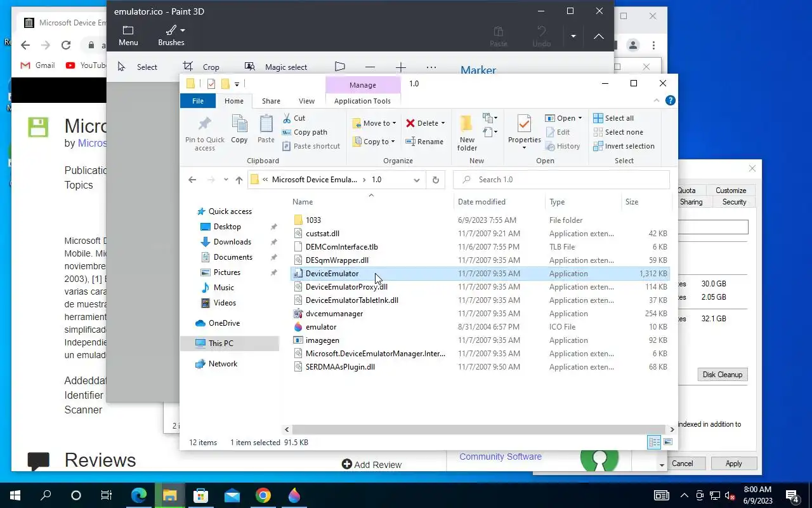The width and height of the screenshot is (812, 508).
Task: Click Rename in Organize group
Action: [x=424, y=142]
